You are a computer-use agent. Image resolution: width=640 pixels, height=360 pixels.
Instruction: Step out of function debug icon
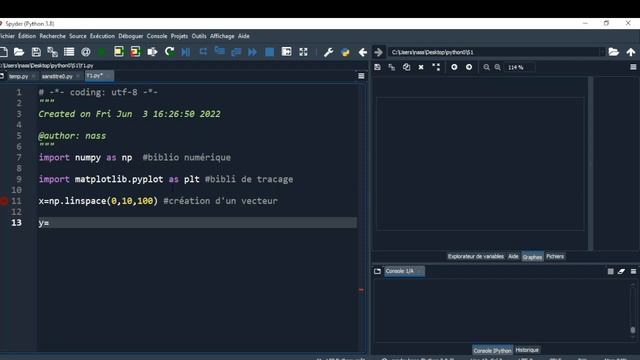pos(236,52)
